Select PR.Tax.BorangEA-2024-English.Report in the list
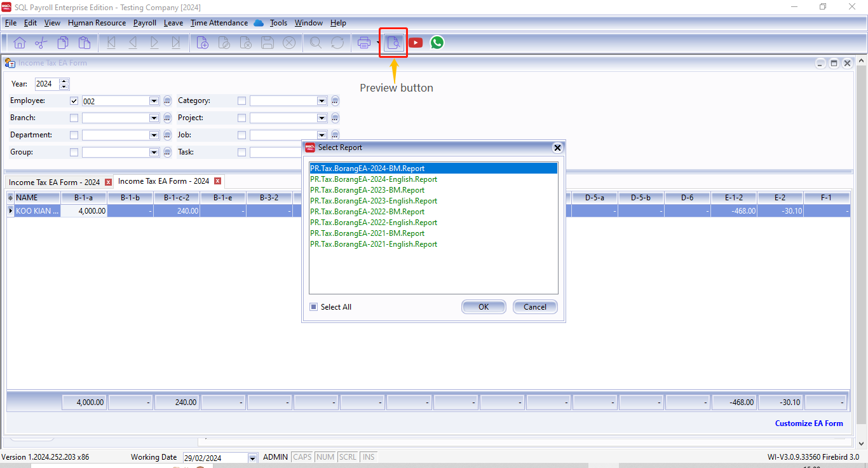 [x=374, y=179]
